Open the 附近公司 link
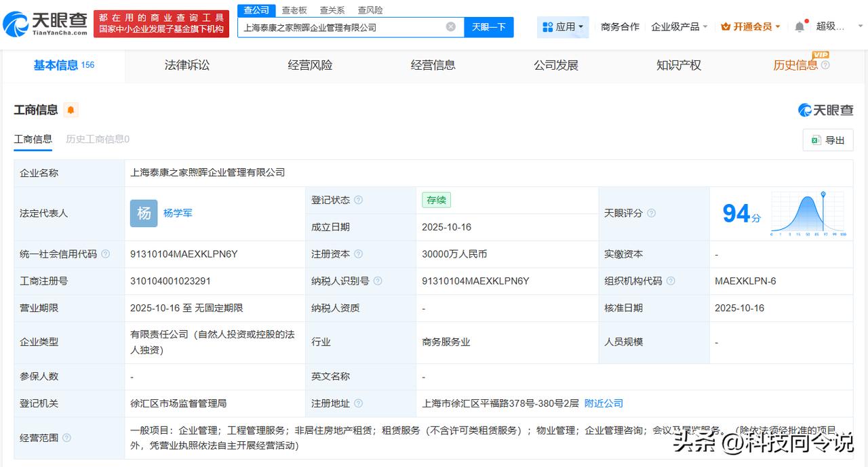Image resolution: width=868 pixels, height=467 pixels. (x=604, y=403)
